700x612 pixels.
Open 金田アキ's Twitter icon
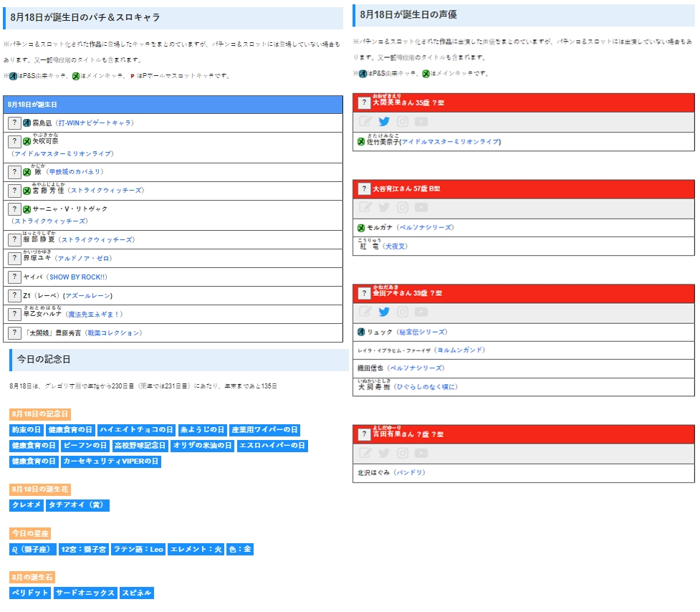coord(384,312)
